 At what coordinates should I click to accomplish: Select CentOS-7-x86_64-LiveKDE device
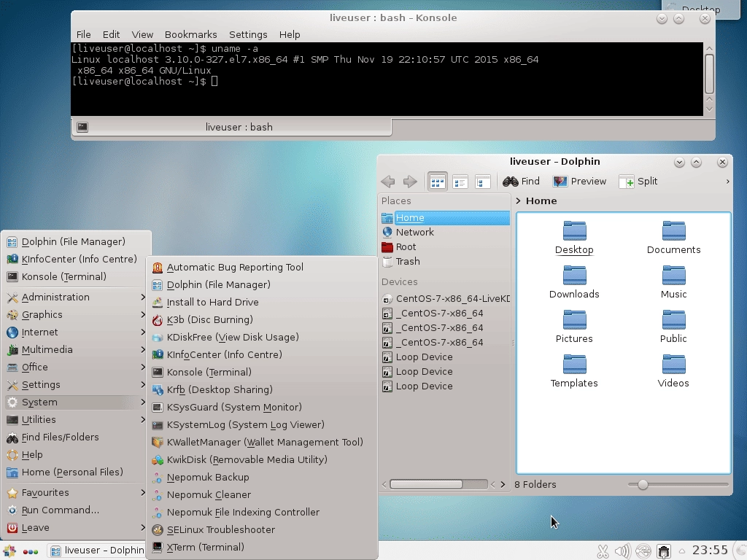coord(445,298)
